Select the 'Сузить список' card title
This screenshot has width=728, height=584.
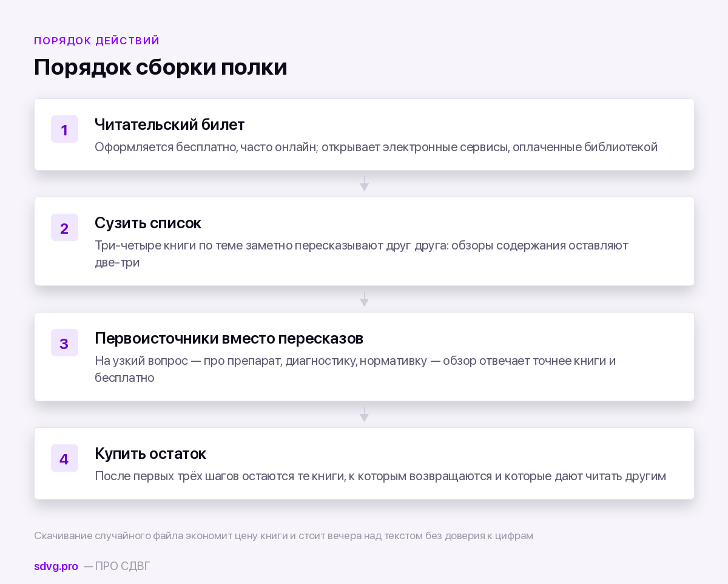pos(148,223)
